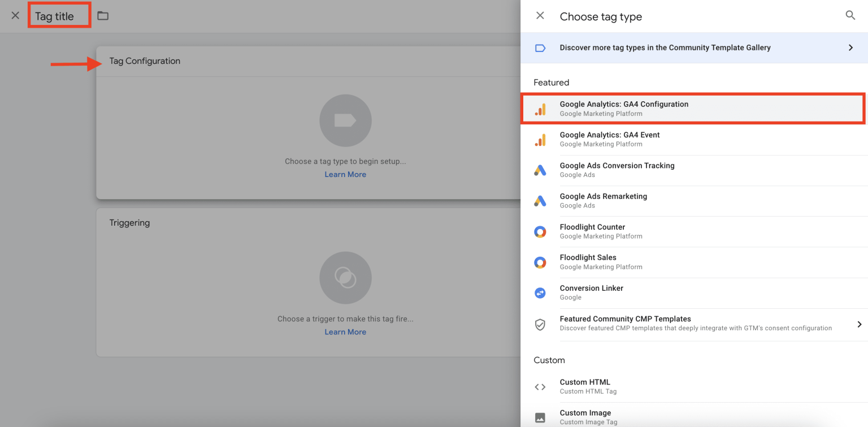Select Google Analytics: GA4 Configuration tag type
The image size is (868, 427).
click(x=694, y=109)
